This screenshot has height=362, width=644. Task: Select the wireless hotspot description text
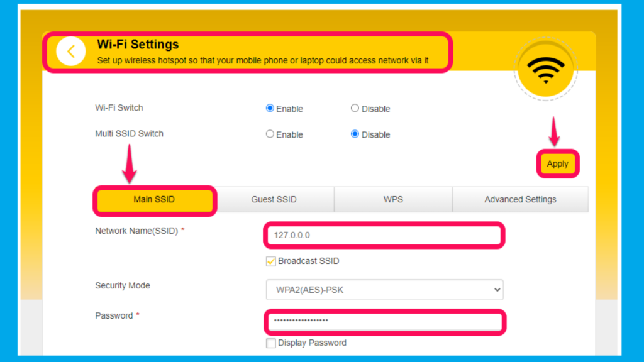263,61
